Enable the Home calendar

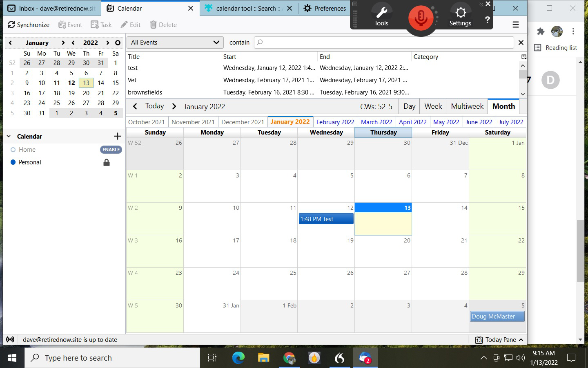(111, 150)
